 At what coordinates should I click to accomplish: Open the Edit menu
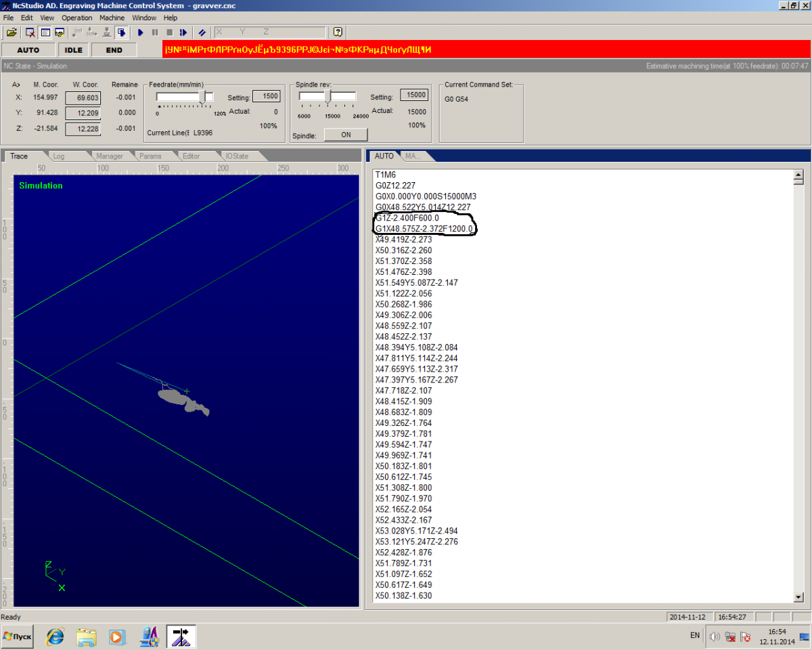pos(27,18)
